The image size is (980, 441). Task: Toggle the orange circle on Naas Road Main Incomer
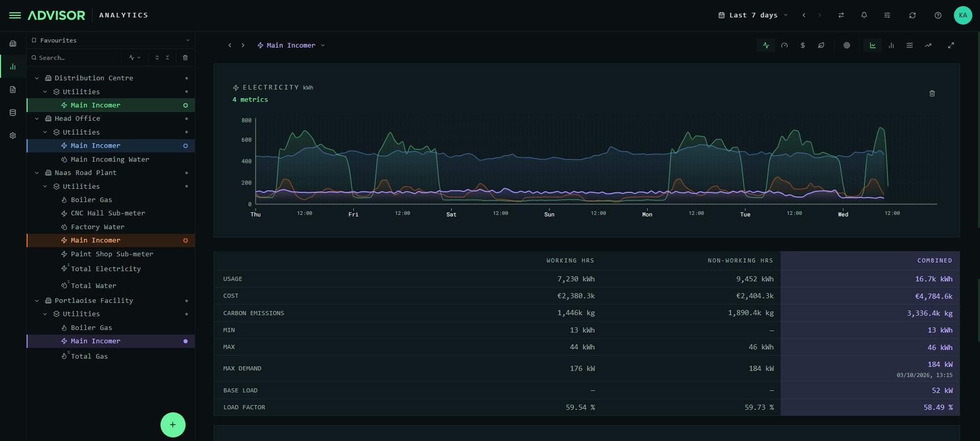[x=186, y=240]
